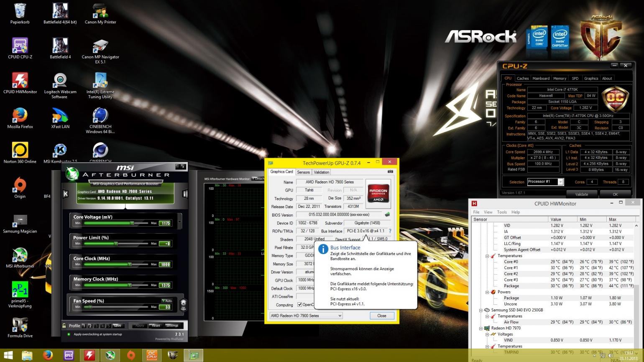Click Reset button in Afterburner
The width and height of the screenshot is (644, 362).
[x=156, y=326]
